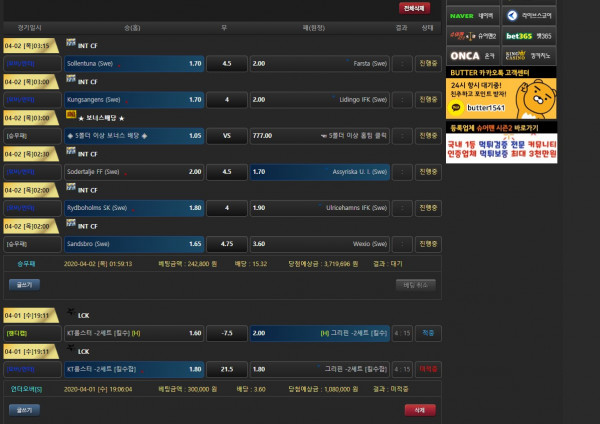Click the LCK league icon for the handicap bet
This screenshot has height=424, width=600.
(70, 313)
